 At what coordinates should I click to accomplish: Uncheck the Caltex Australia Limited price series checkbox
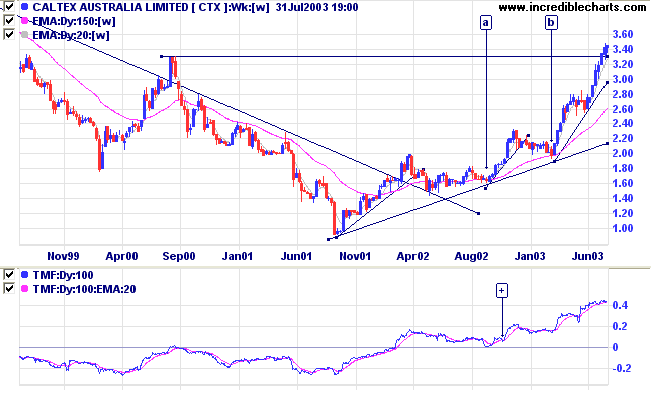(x=9, y=6)
